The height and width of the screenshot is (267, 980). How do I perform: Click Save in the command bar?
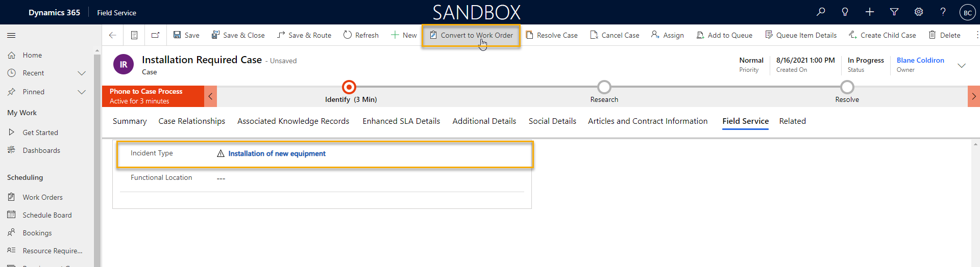pyautogui.click(x=186, y=35)
